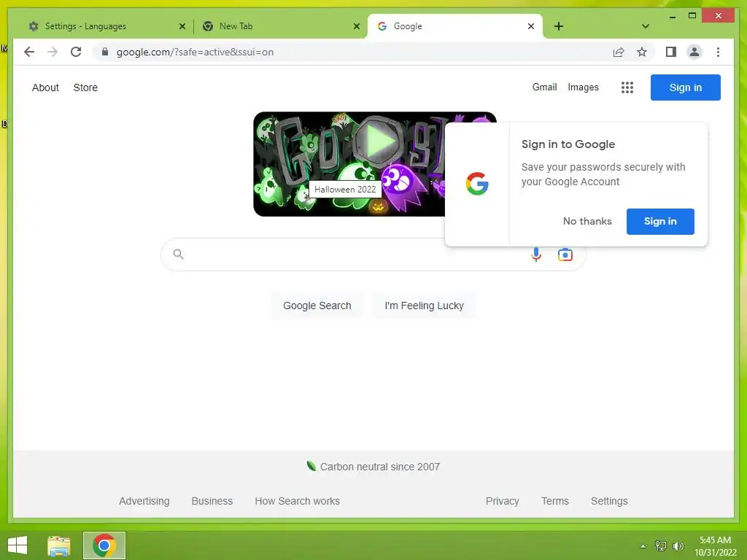Image resolution: width=747 pixels, height=560 pixels.
Task: Click the Google G logo in popup
Action: [x=477, y=184]
